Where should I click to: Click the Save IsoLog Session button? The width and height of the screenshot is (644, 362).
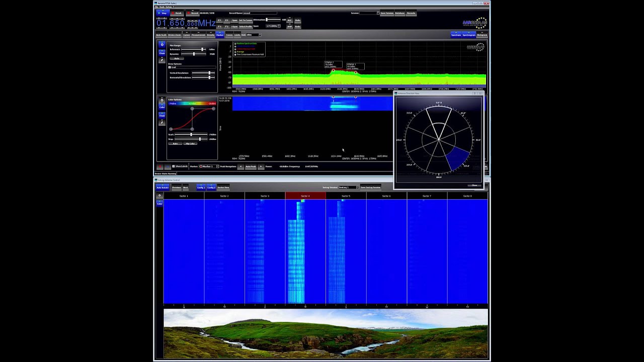370,188
